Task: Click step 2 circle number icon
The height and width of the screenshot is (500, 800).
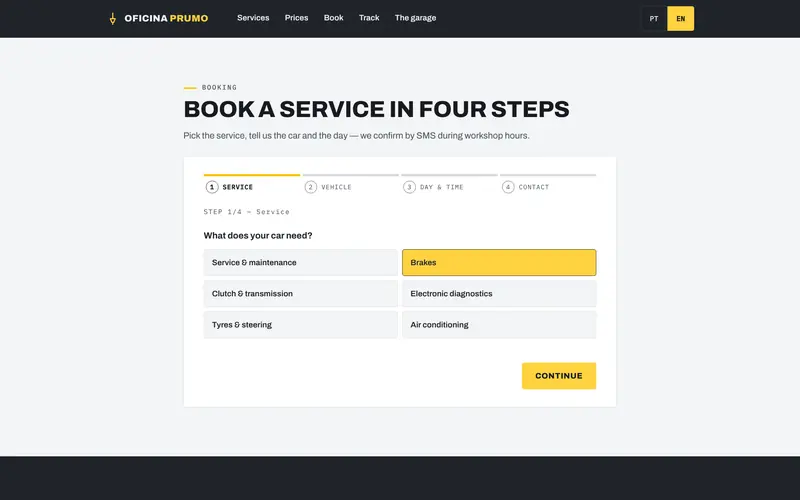Action: click(x=311, y=187)
